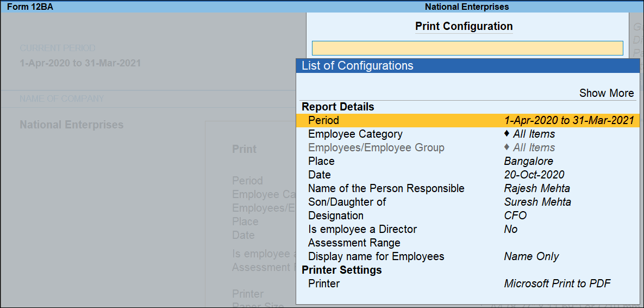This screenshot has width=644, height=308.
Task: Click the Form 12BA title
Action: click(x=30, y=7)
